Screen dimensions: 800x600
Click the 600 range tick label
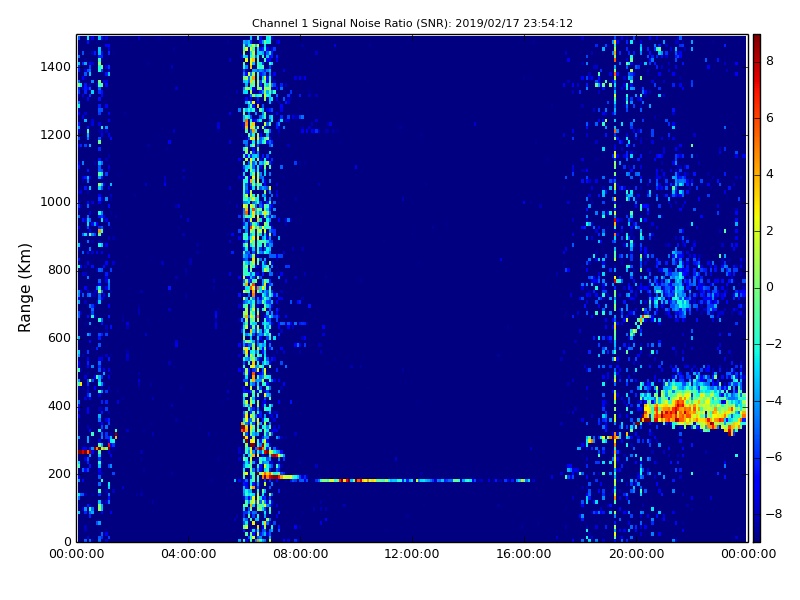pyautogui.click(x=59, y=338)
